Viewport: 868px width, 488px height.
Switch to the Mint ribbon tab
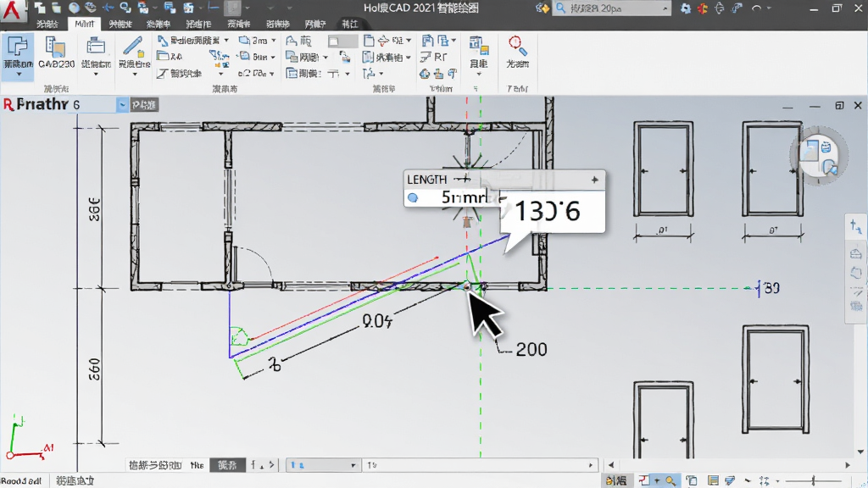85,24
